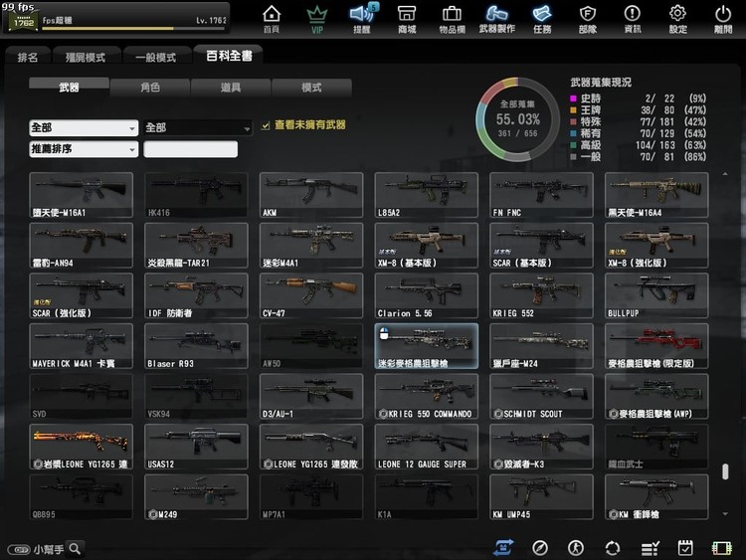The width and height of the screenshot is (746, 560).
Task: Open the 武器製作 weapon crafting icon
Action: tap(496, 20)
